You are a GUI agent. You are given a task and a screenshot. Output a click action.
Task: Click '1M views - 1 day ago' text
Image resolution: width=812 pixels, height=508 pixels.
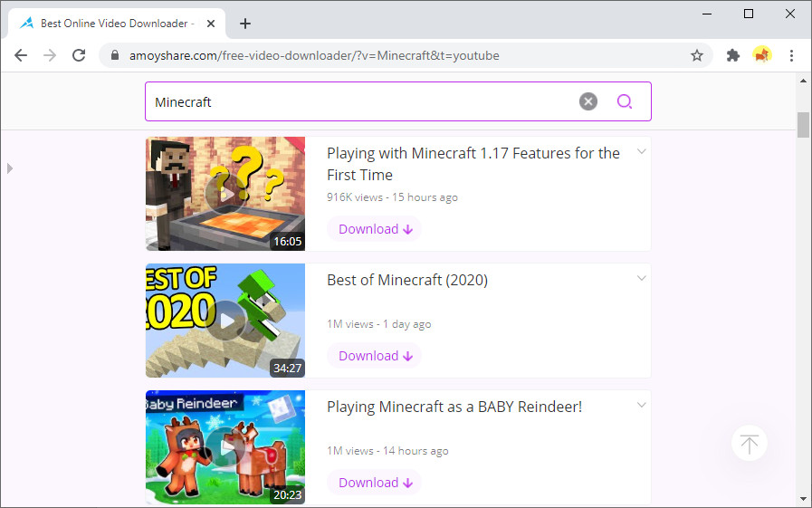pos(379,324)
